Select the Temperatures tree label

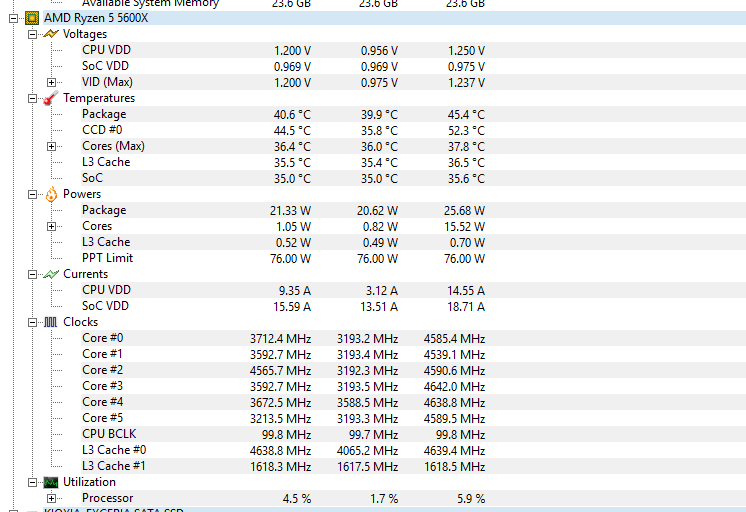(x=99, y=98)
